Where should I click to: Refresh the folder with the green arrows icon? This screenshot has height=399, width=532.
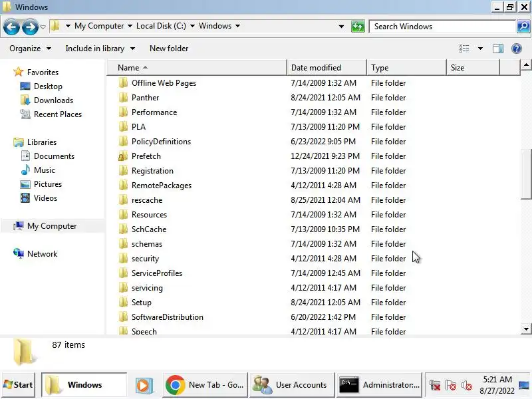(358, 26)
